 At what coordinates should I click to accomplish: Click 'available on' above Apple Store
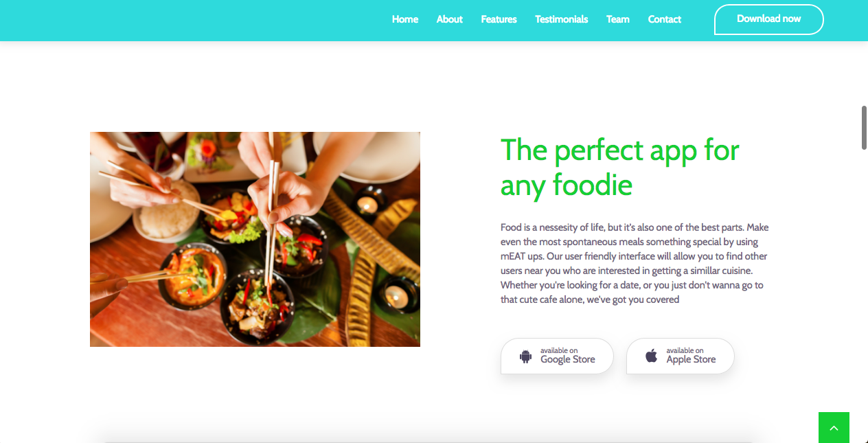coord(685,350)
